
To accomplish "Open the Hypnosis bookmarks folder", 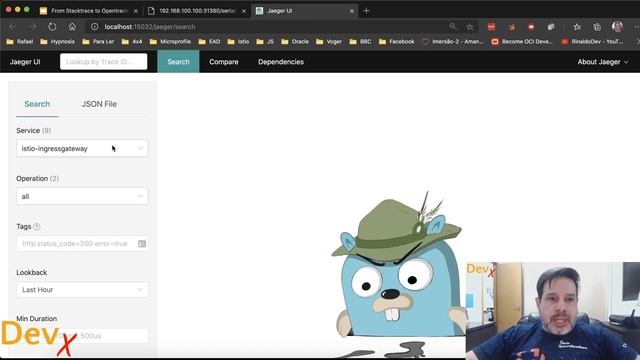I will [58, 41].
